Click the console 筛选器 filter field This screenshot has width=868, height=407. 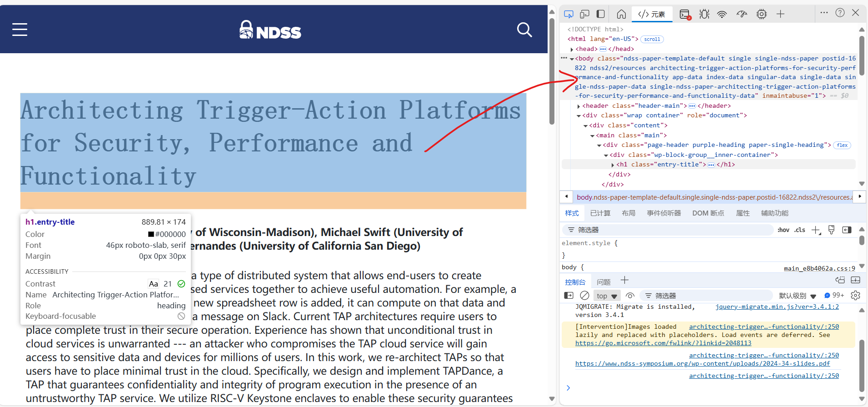(707, 296)
